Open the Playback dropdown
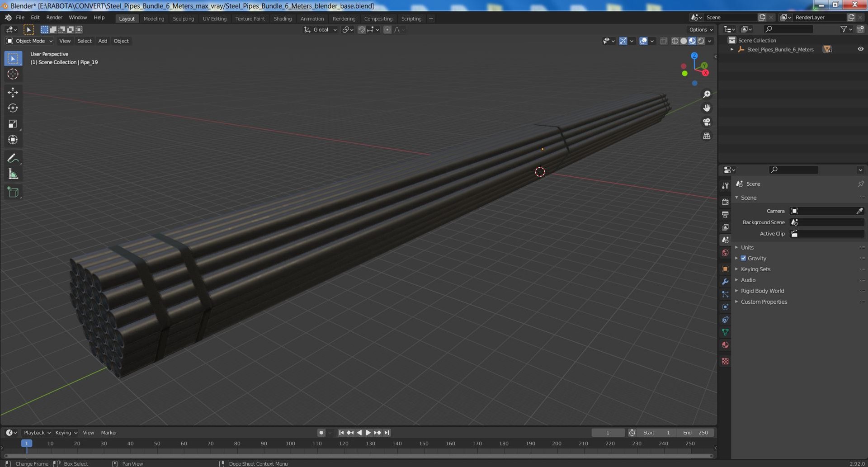868x467 pixels. [37, 433]
